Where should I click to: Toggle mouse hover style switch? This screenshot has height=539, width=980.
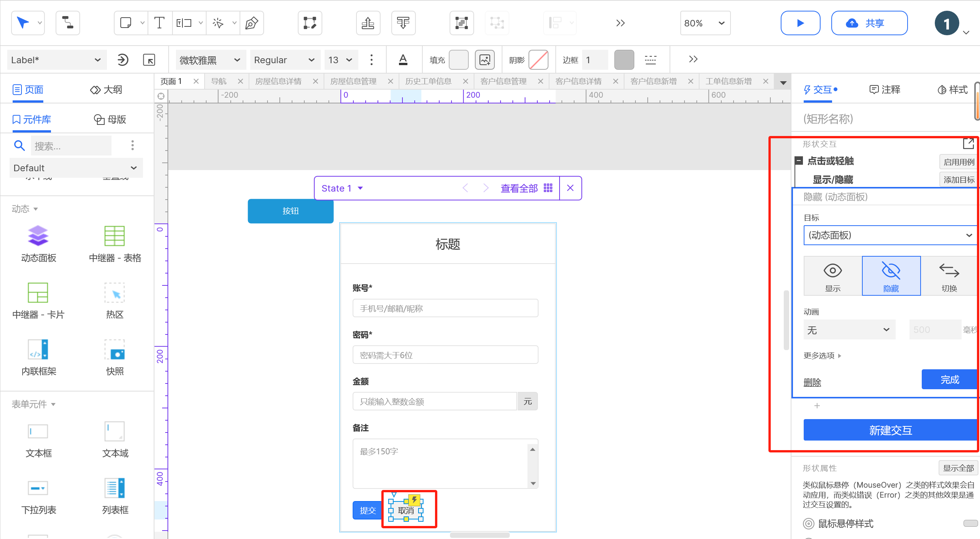click(x=970, y=523)
